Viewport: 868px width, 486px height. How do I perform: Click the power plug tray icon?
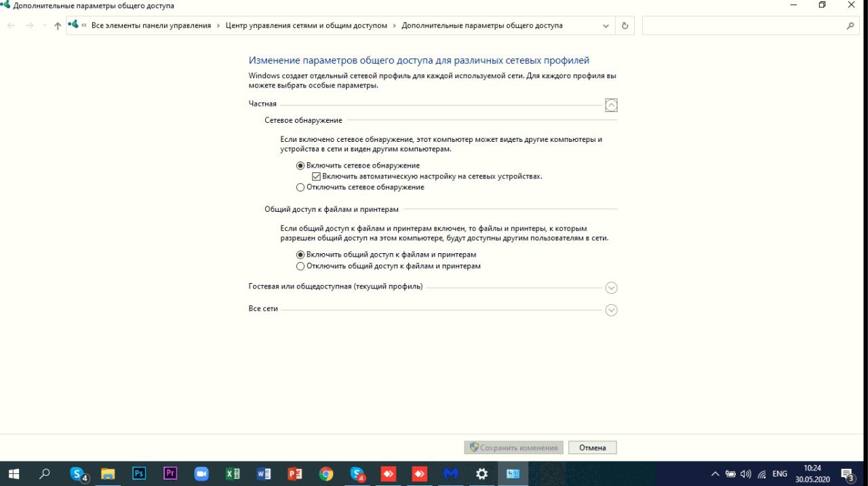click(x=730, y=474)
